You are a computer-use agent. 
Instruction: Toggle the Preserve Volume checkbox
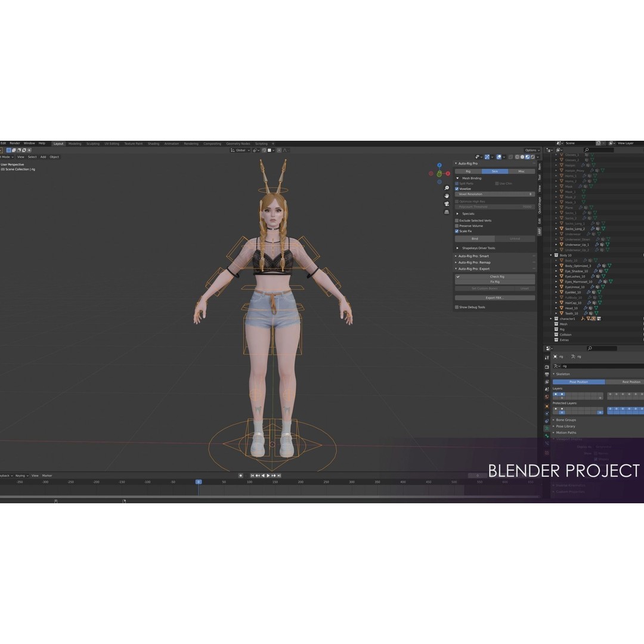coord(457,226)
